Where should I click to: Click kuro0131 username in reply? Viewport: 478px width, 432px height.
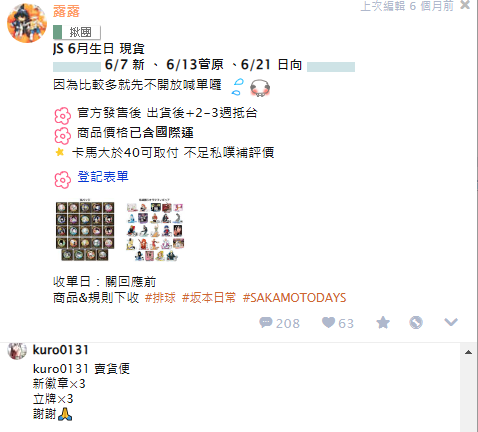point(61,350)
